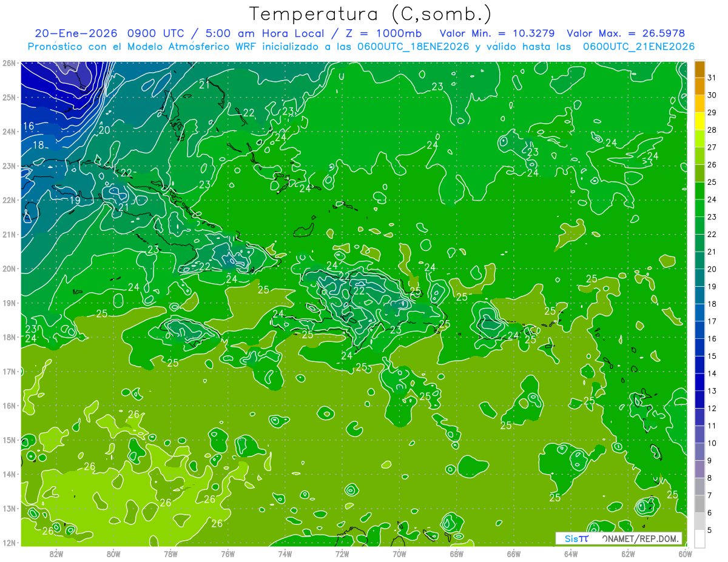Click longitude axis label '76W'

[x=227, y=554]
